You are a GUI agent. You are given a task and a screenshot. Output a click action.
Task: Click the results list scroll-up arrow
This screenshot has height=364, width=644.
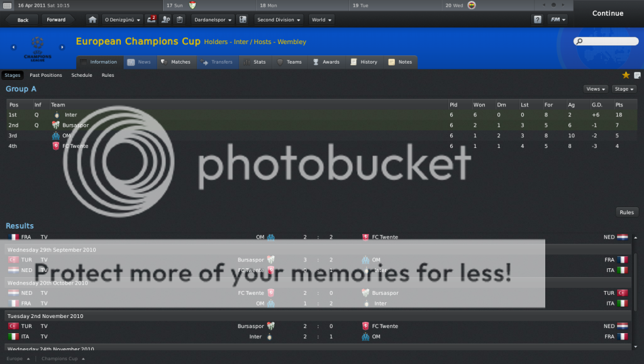pyautogui.click(x=635, y=237)
